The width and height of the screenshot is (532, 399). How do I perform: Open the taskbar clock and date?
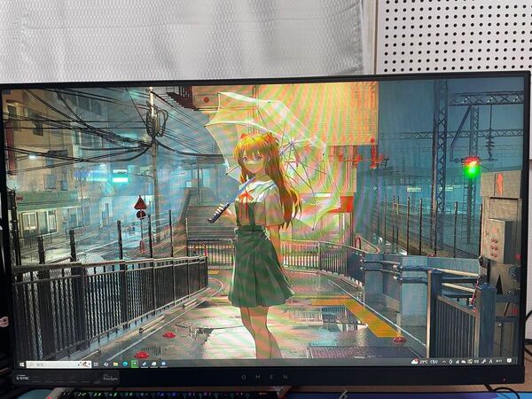click(498, 361)
